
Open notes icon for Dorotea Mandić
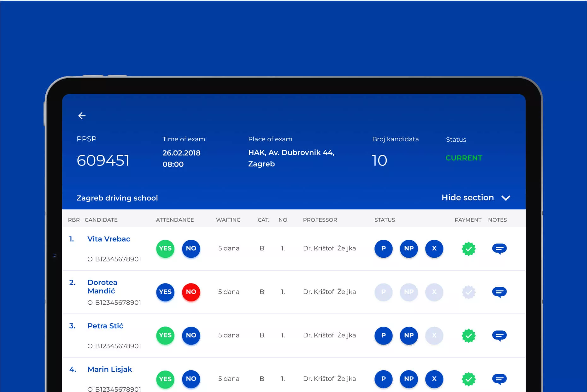pos(499,292)
